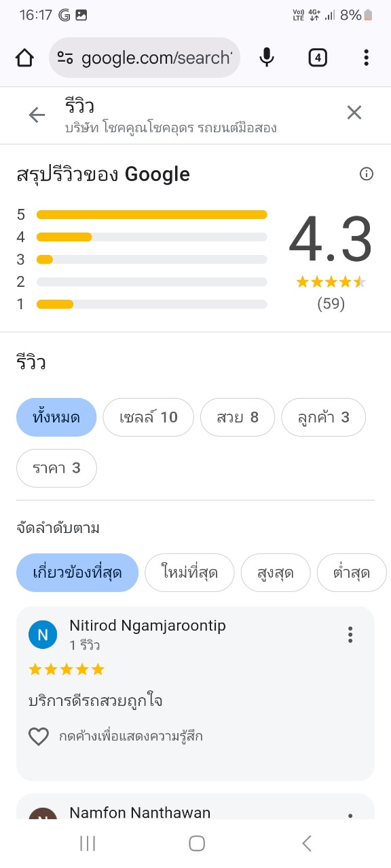This screenshot has height=868, width=391.
Task: Open Chrome's three-dot overflow menu
Action: point(366,58)
